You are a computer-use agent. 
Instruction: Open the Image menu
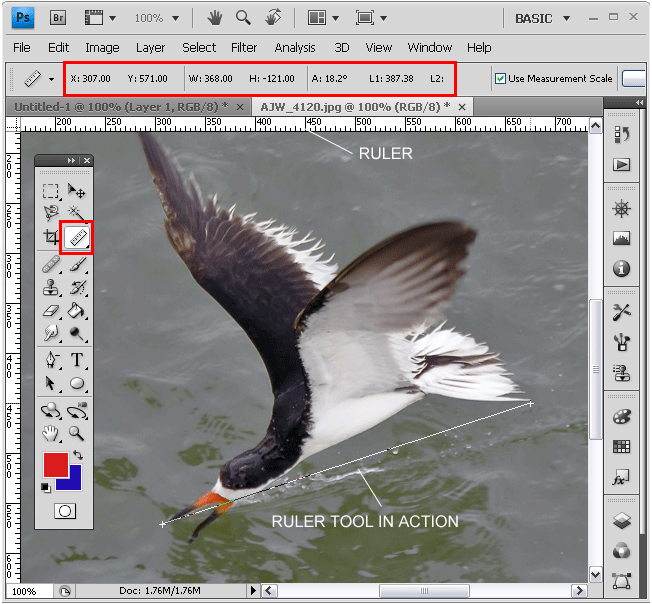pos(102,47)
